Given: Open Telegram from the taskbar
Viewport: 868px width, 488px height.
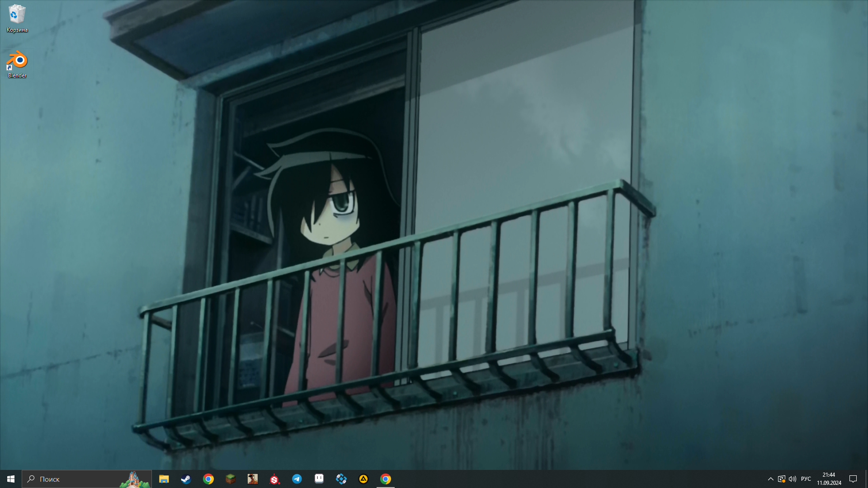Looking at the screenshot, I should click(x=297, y=479).
